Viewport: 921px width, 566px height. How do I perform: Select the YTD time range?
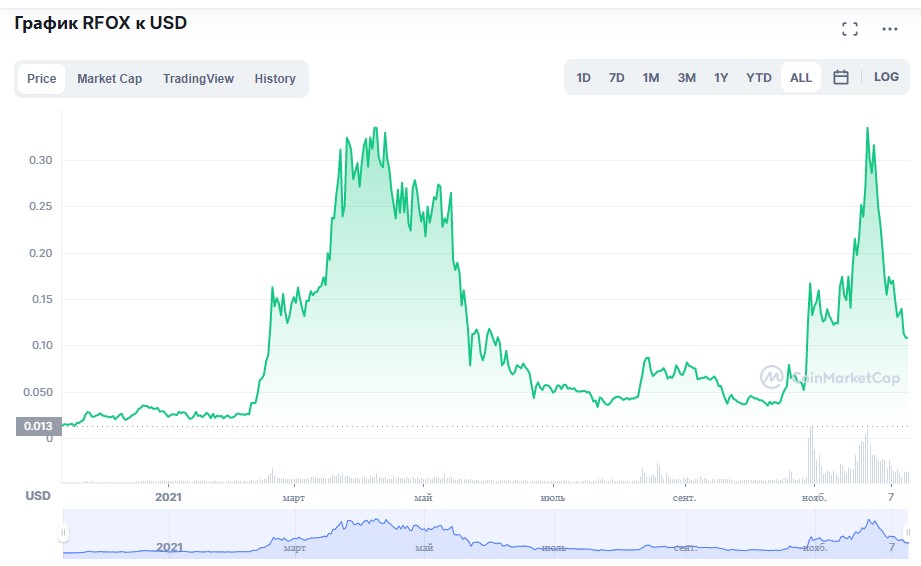pyautogui.click(x=758, y=78)
